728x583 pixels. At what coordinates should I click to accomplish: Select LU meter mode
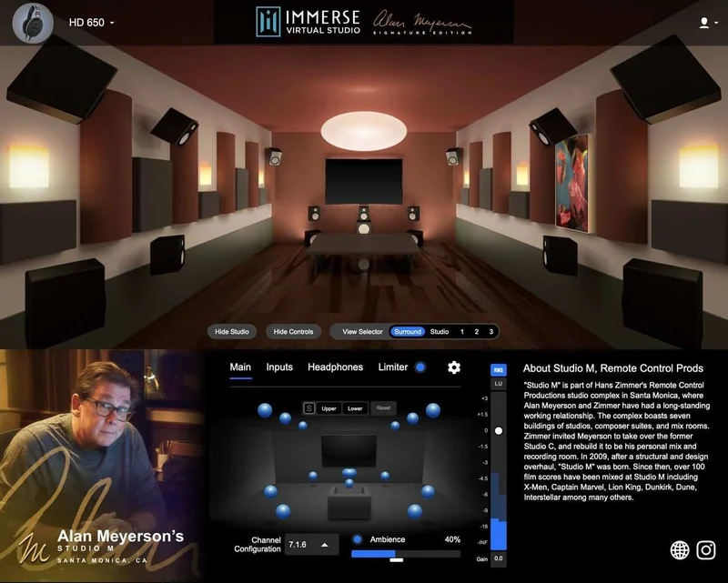coord(498,384)
